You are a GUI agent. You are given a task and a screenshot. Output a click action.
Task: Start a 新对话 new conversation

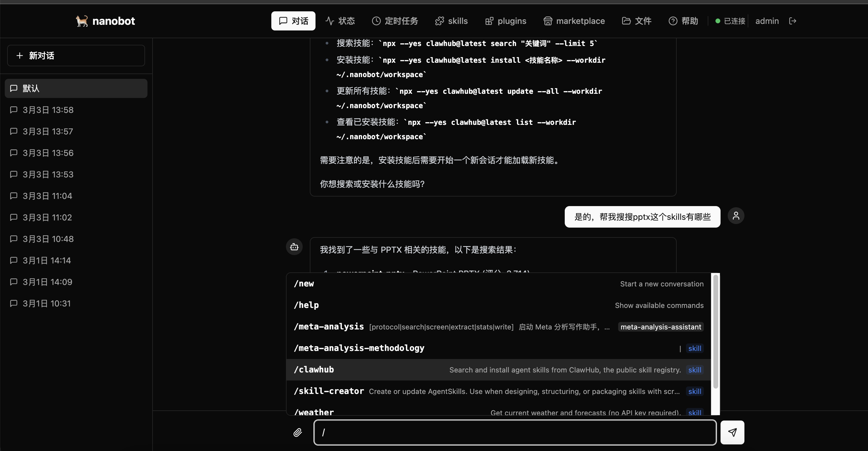pos(76,56)
